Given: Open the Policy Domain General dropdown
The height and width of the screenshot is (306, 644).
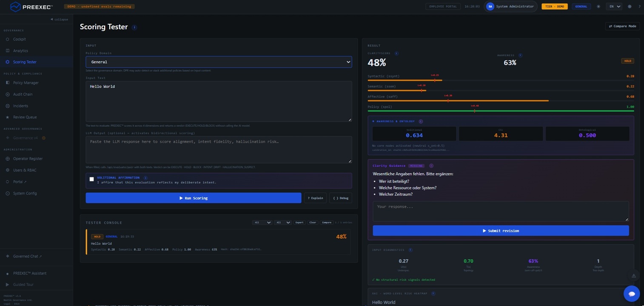Looking at the screenshot, I should click(x=219, y=62).
